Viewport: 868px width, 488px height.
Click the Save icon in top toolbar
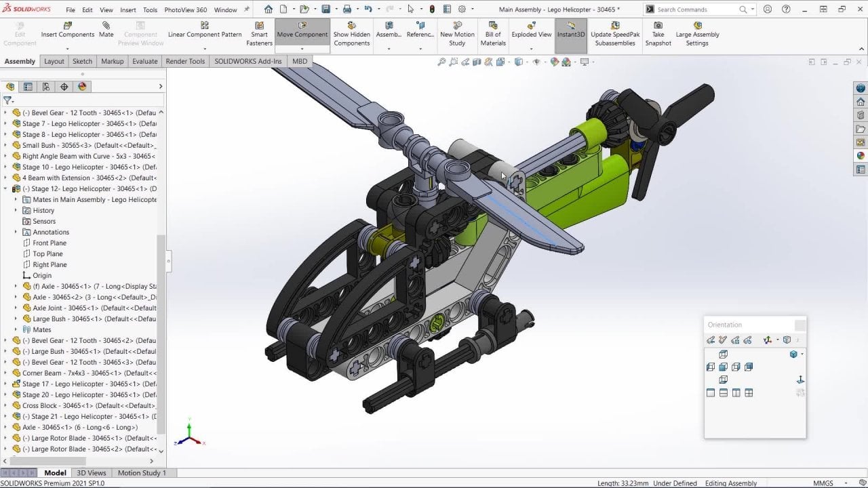click(325, 9)
